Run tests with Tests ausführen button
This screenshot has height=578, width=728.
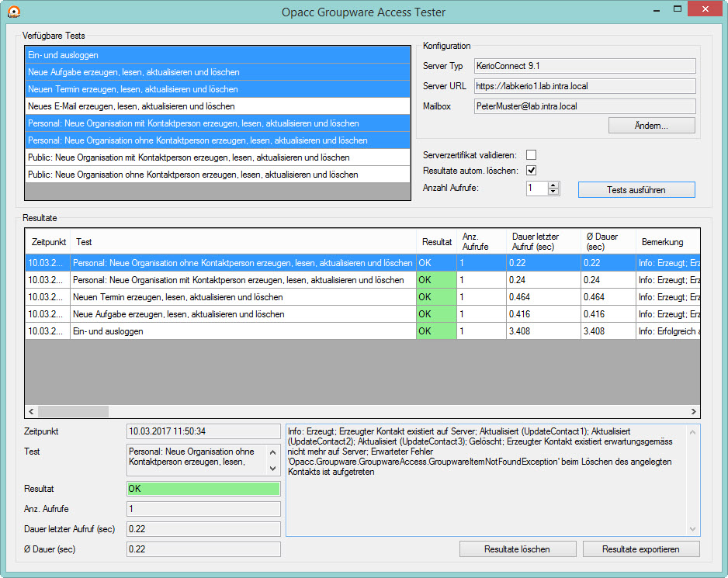[636, 190]
